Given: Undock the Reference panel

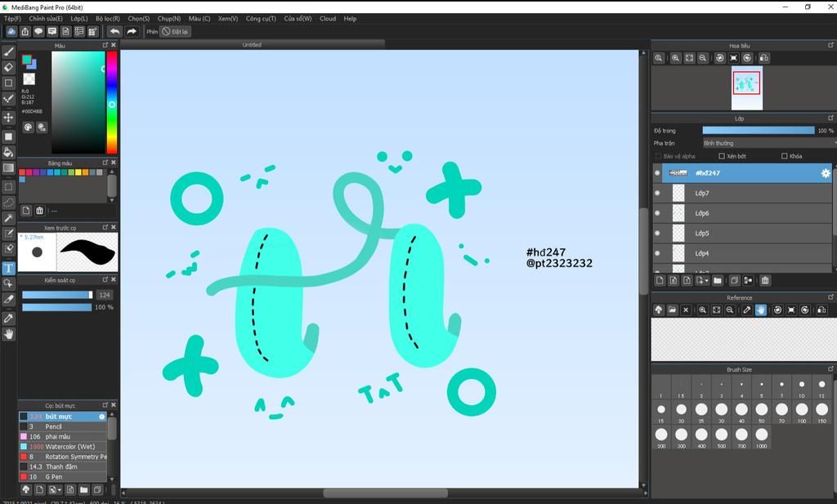Looking at the screenshot, I should [x=830, y=297].
